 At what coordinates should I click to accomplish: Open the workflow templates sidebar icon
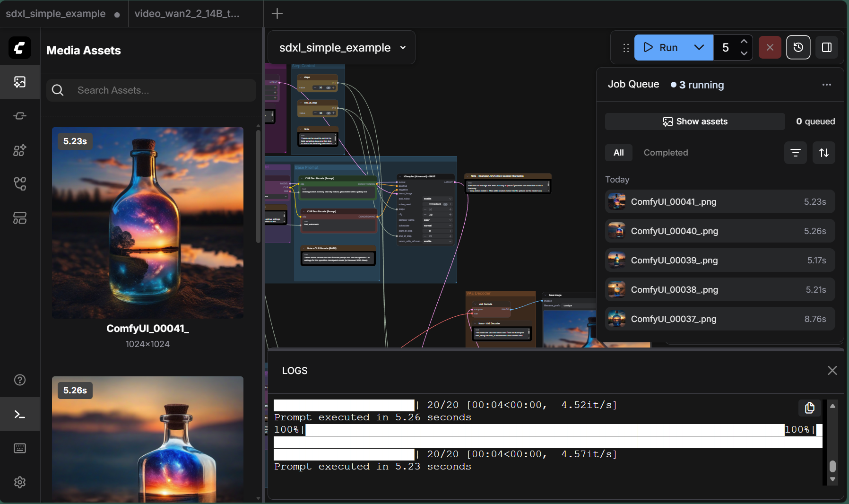coord(20,218)
